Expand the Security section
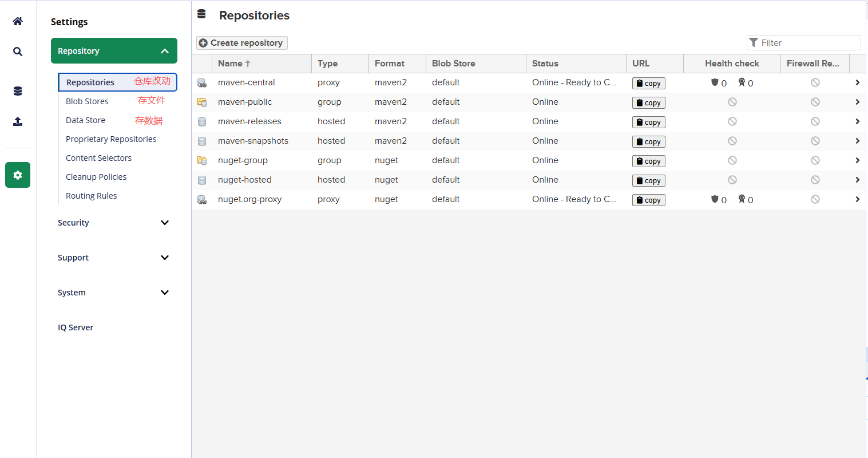Screen dimensions: 868x458 114,223
